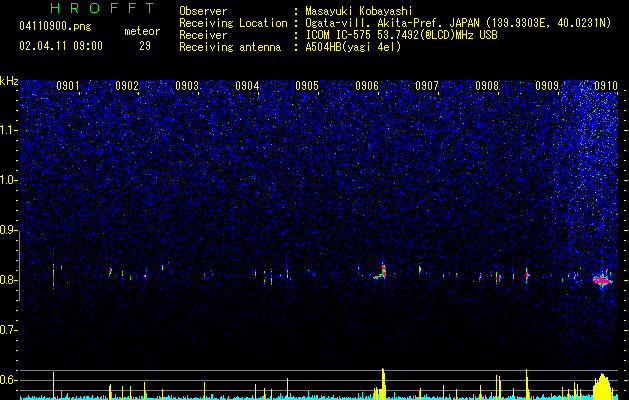Screen dimensions: 629x400
Task: Click the strong vertical echo before 0901
Action: tap(53, 276)
